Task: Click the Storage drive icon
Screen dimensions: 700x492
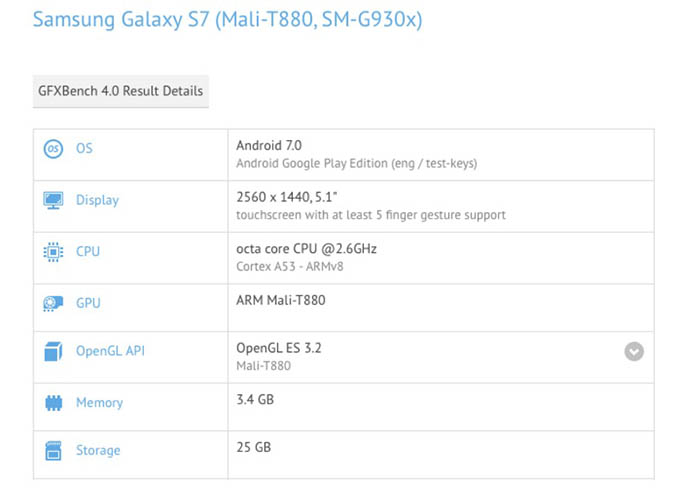Action: click(53, 450)
